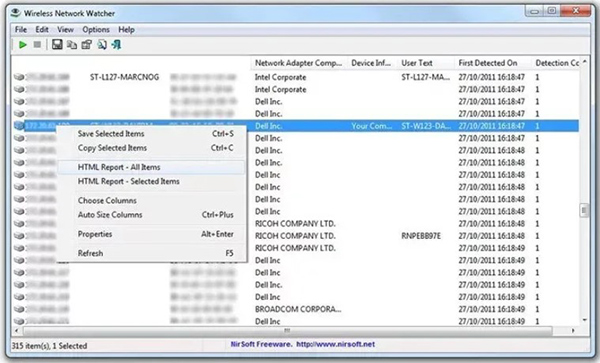Image resolution: width=600 pixels, height=363 pixels.
Task: Click the horizontal scrollbar right arrow
Action: (573, 330)
